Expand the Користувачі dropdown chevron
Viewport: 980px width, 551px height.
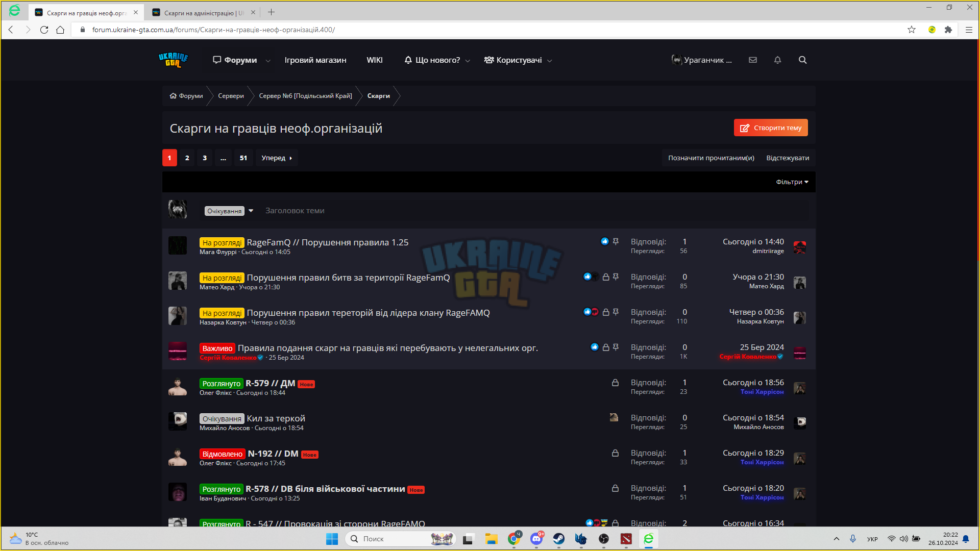550,61
